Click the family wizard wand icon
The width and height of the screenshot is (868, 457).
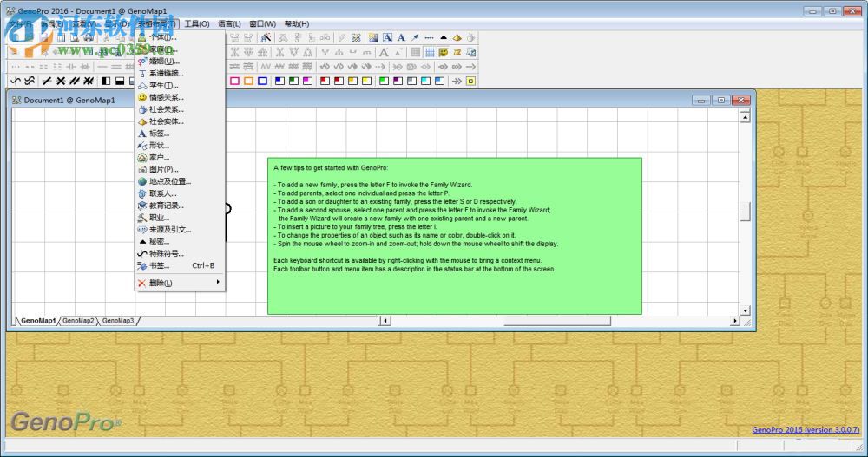point(266,37)
